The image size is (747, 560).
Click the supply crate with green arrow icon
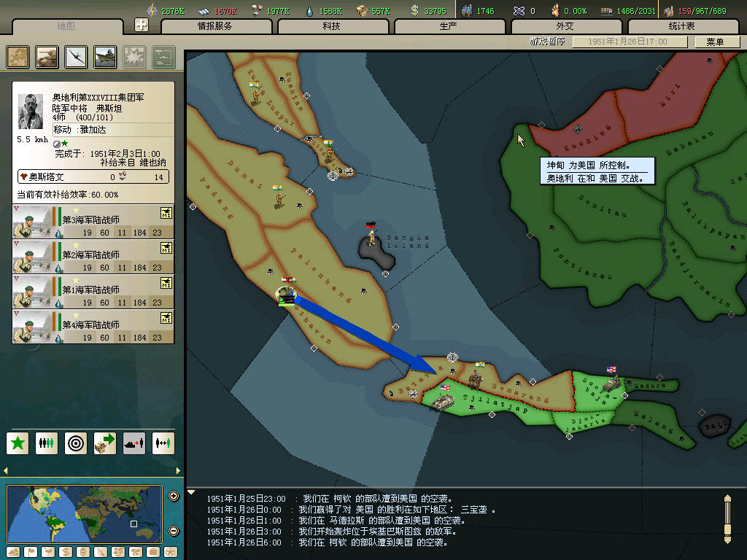pyautogui.click(x=105, y=443)
